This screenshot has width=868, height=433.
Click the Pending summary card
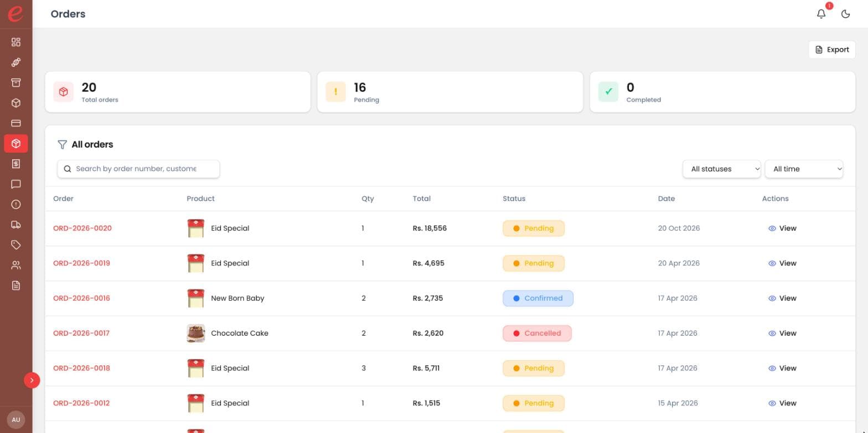pos(450,92)
